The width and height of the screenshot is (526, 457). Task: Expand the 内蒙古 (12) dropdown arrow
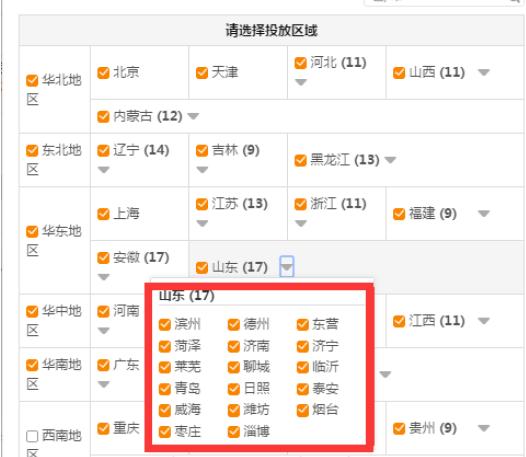click(193, 116)
